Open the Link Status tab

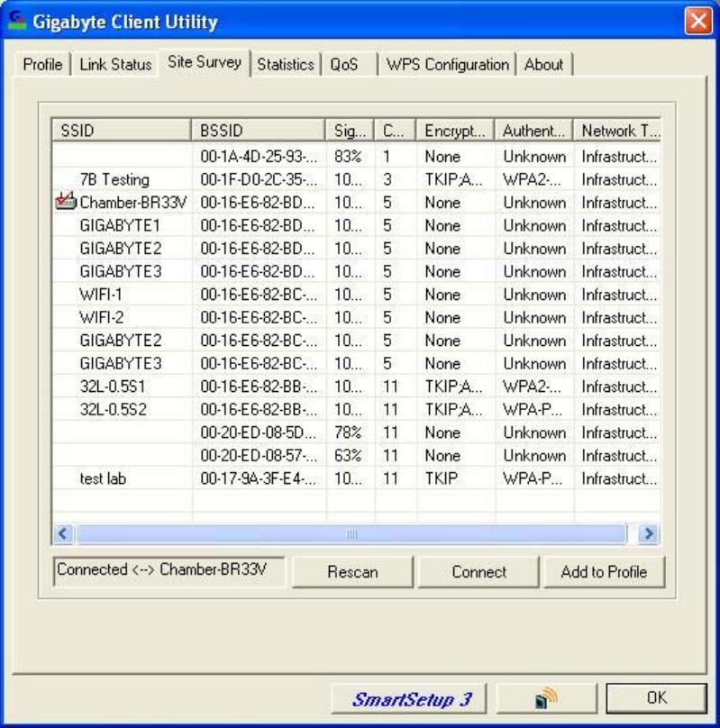(115, 64)
